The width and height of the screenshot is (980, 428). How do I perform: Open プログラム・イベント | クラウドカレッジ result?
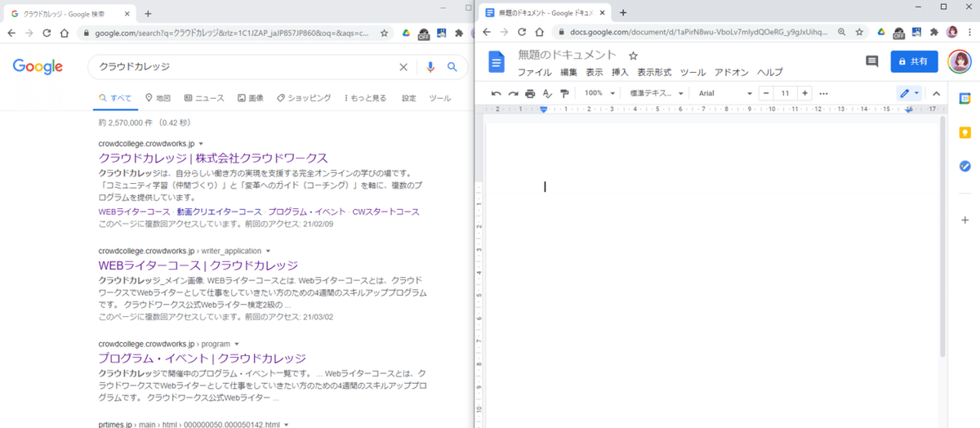tap(202, 359)
